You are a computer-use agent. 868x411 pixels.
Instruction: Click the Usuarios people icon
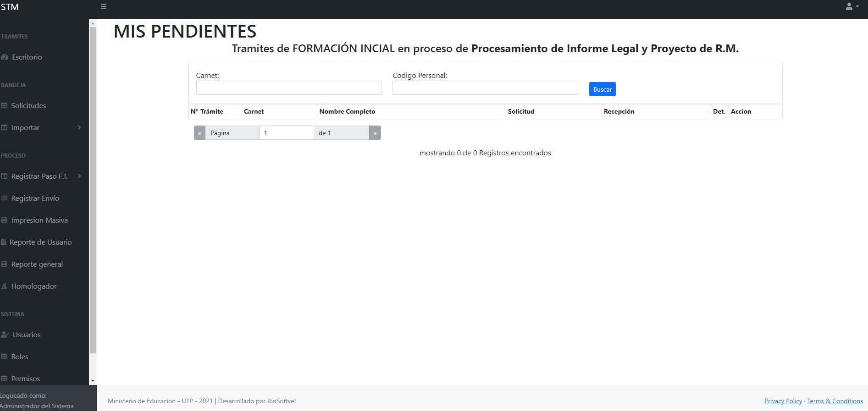click(x=5, y=335)
